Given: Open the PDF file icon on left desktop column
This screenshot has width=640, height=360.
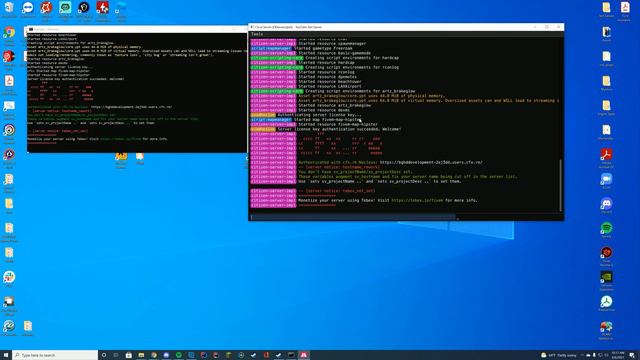Looking at the screenshot, I should (x=9, y=81).
